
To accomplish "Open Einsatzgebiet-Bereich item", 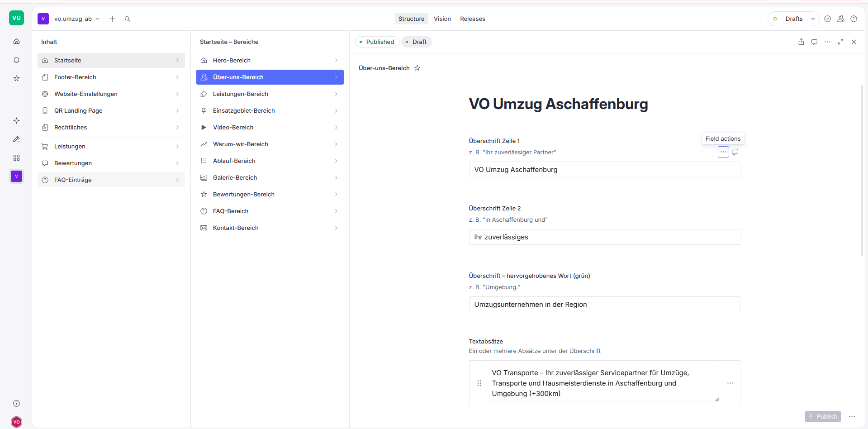I will [270, 110].
